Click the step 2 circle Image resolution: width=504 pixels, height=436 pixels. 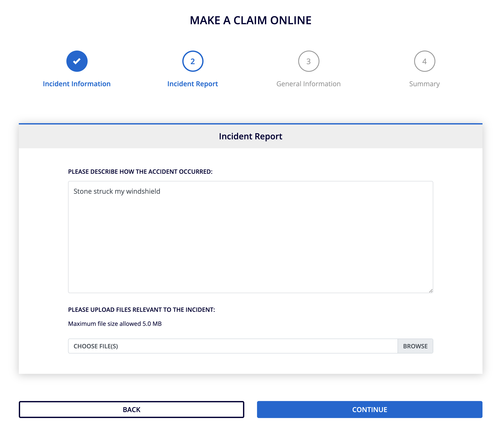(x=193, y=61)
